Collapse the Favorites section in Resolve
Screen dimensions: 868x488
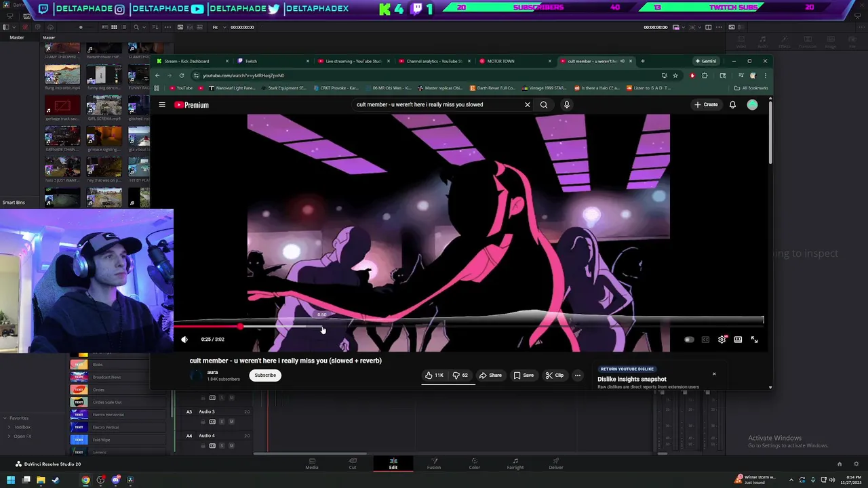pyautogui.click(x=5, y=418)
